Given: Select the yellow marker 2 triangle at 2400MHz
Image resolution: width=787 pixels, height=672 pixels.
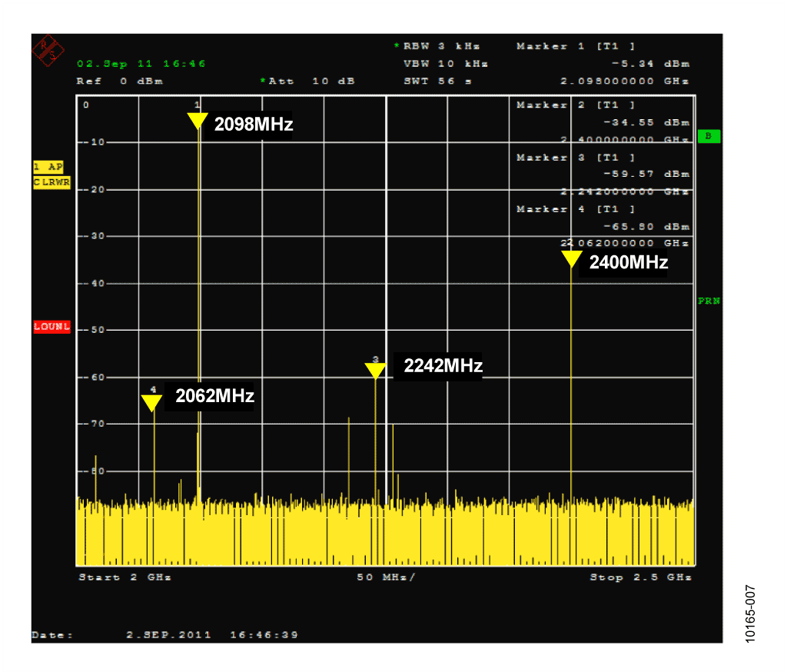Looking at the screenshot, I should [571, 260].
